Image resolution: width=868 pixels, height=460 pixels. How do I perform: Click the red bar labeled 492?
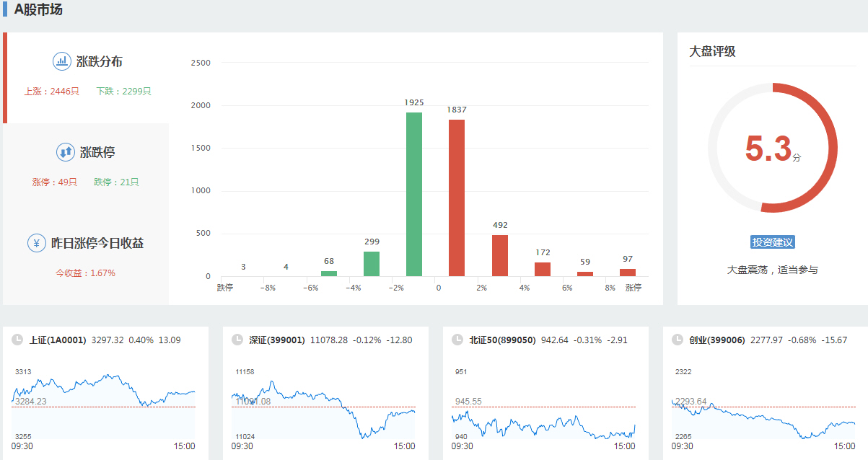[x=500, y=255]
